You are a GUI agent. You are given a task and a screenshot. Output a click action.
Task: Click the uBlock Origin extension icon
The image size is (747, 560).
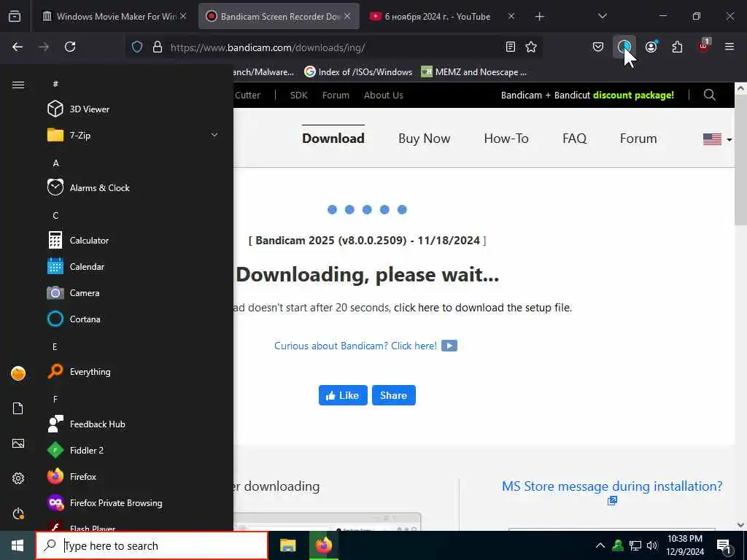704,46
